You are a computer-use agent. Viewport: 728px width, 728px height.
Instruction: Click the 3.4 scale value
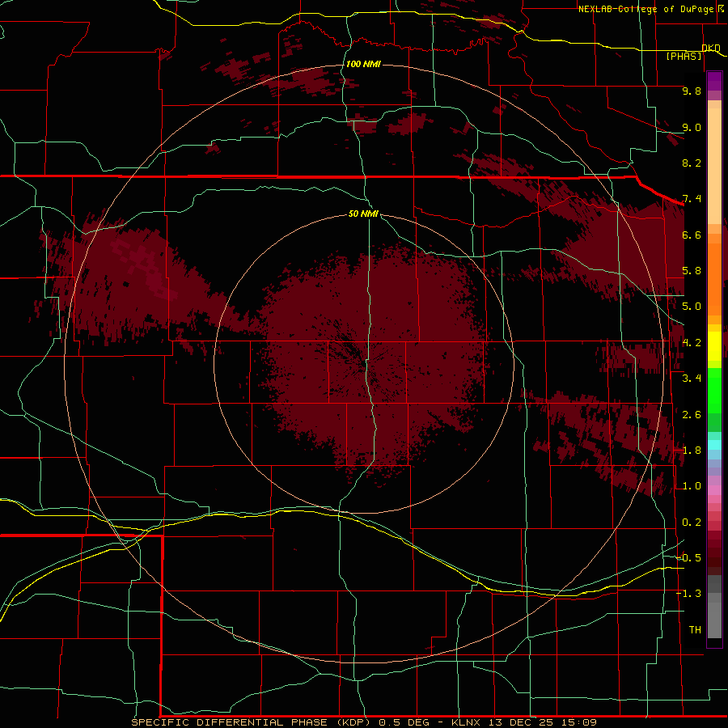[692, 379]
